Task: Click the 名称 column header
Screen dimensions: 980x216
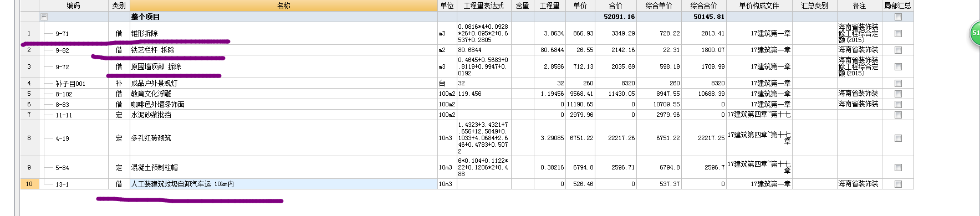Action: point(283,6)
